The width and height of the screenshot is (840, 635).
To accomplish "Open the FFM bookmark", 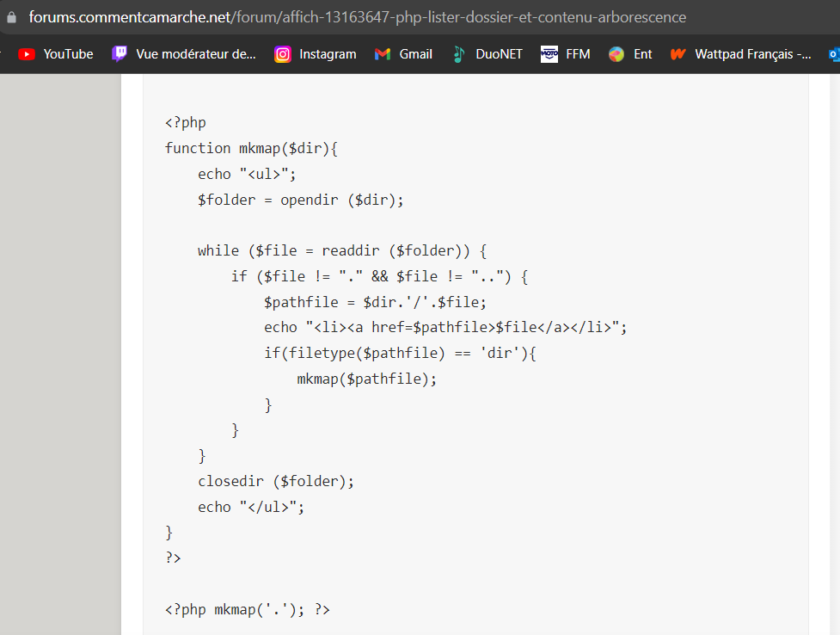I will (x=565, y=54).
